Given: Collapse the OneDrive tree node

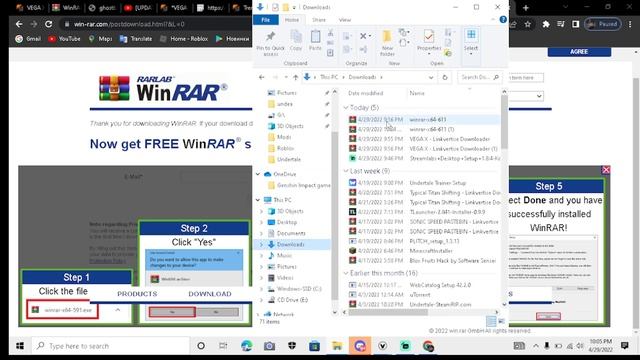Looking at the screenshot, I should pyautogui.click(x=258, y=174).
